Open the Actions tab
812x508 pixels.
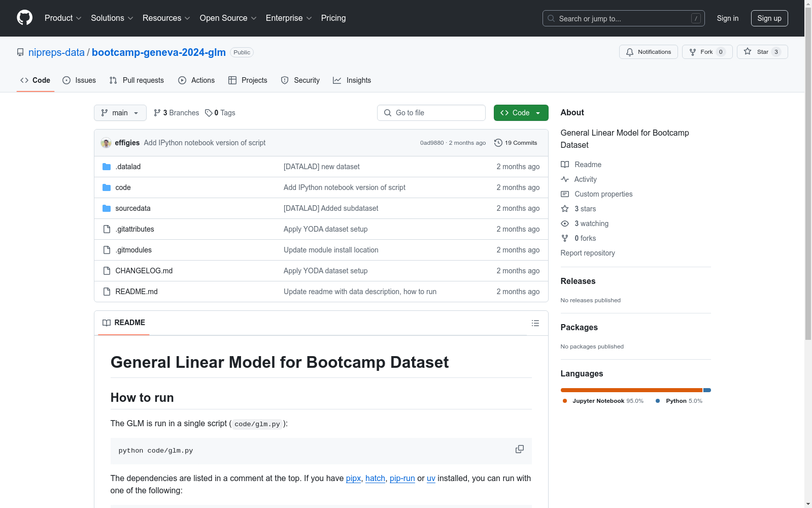tap(196, 80)
